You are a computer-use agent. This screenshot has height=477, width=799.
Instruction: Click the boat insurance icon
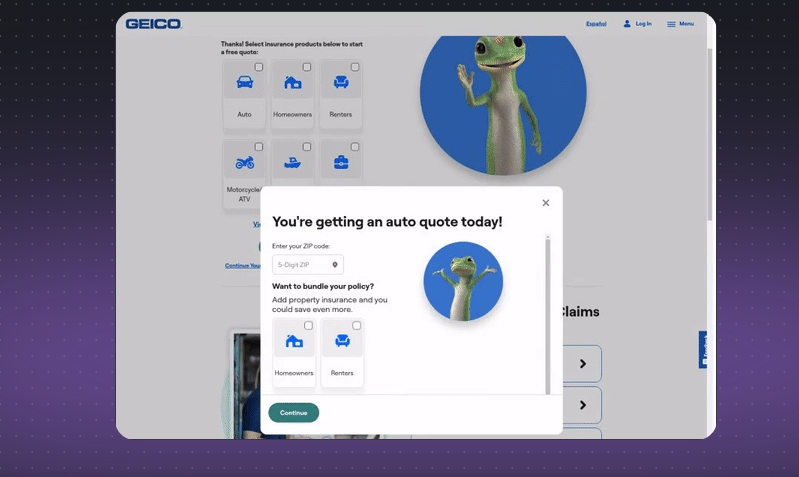pos(292,162)
